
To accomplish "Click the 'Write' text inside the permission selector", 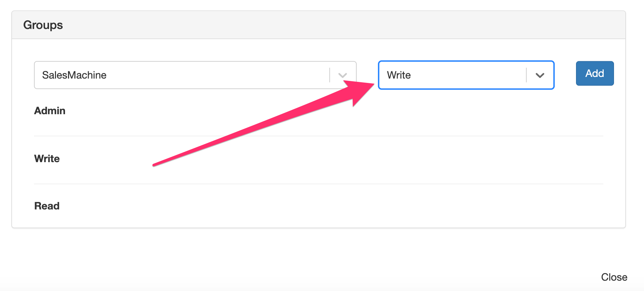I will coord(399,75).
